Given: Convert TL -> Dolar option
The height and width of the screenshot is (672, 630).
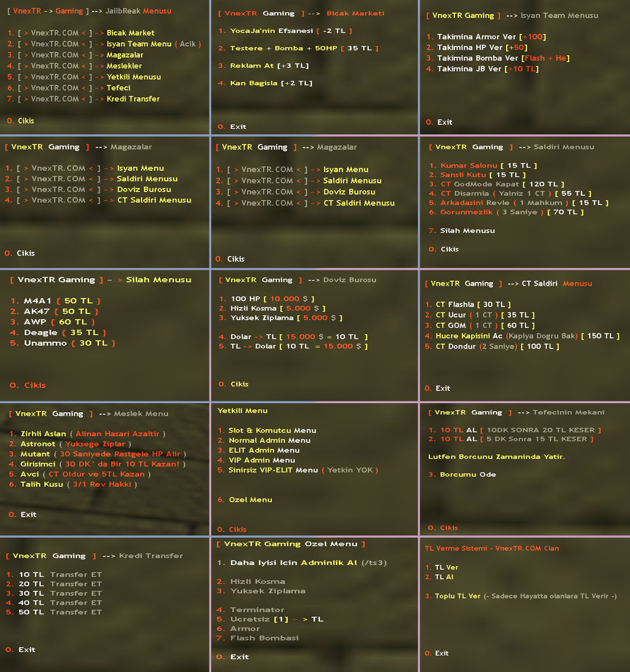Looking at the screenshot, I should [294, 346].
